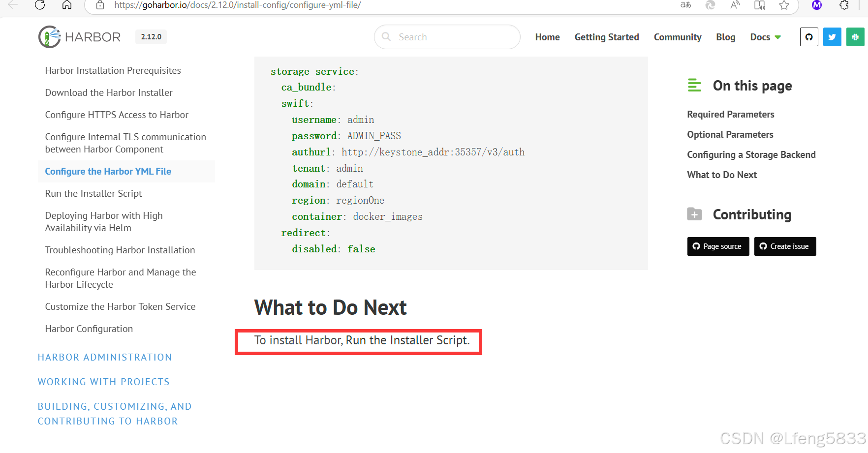Click the authurl keystone URL value
The image size is (868, 453).
pos(433,152)
